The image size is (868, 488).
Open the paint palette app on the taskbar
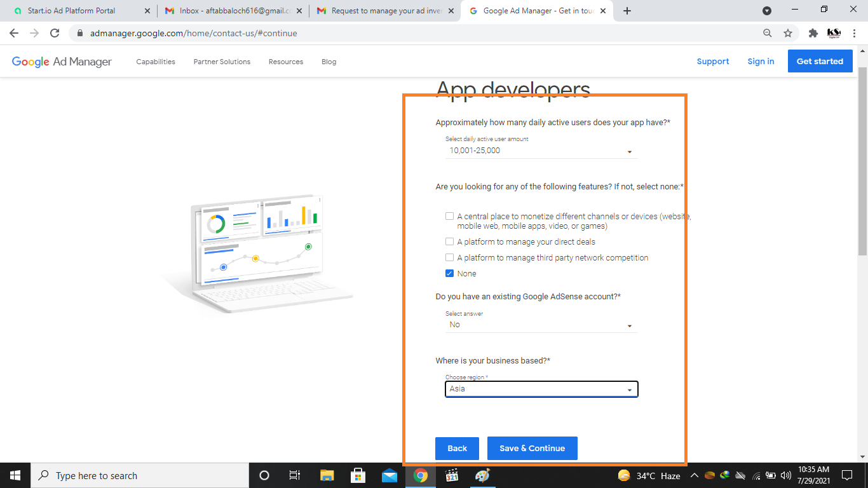[x=483, y=475]
